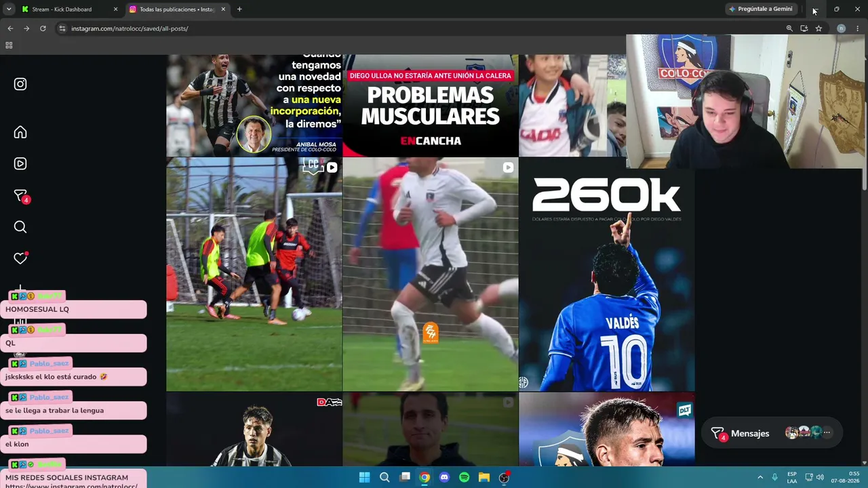The width and height of the screenshot is (868, 488).
Task: Open the white-kit player running video post
Action: point(431,274)
